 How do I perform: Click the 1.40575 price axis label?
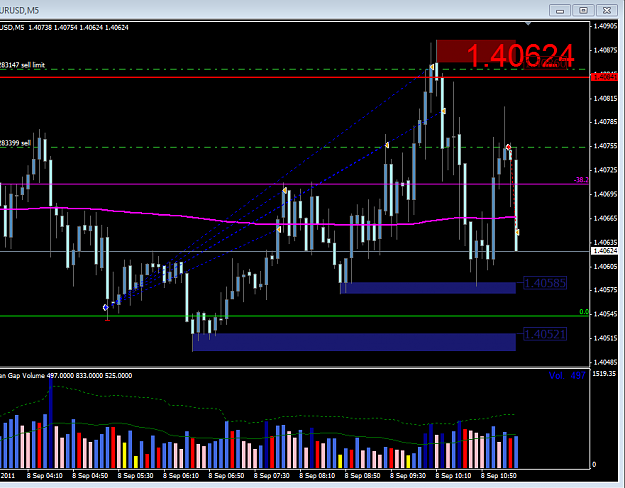point(605,290)
